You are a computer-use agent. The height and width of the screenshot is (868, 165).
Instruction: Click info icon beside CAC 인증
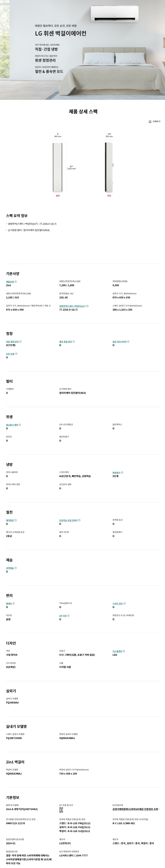(x=16, y=354)
